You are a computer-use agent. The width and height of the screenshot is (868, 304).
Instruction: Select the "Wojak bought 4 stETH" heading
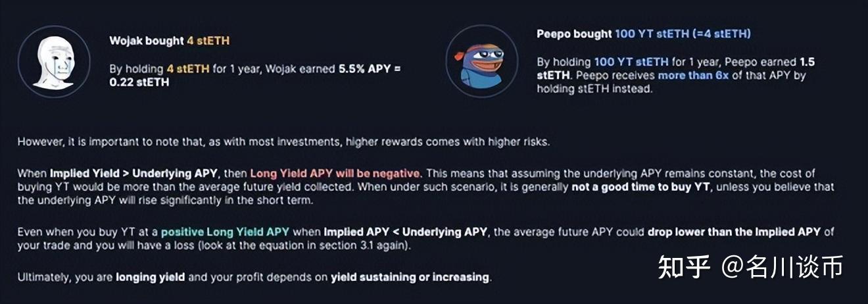point(169,41)
